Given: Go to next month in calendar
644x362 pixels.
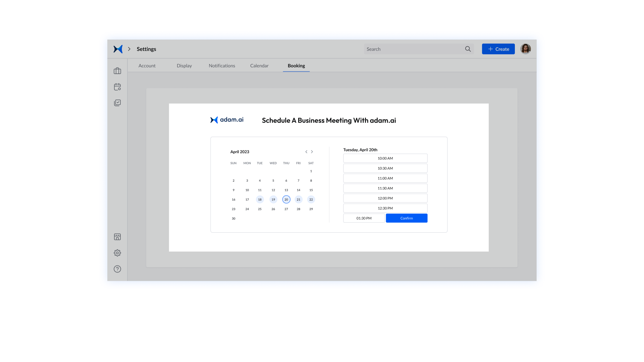Looking at the screenshot, I should pos(312,152).
